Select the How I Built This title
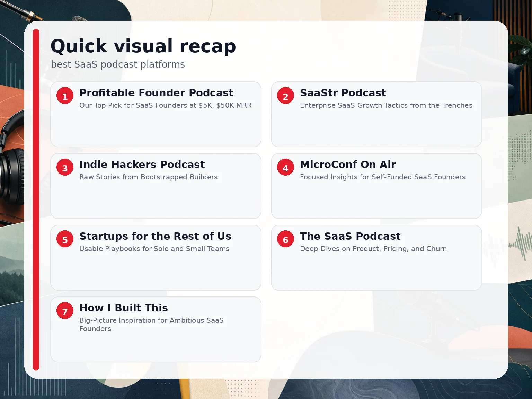The width and height of the screenshot is (532, 399). 124,308
